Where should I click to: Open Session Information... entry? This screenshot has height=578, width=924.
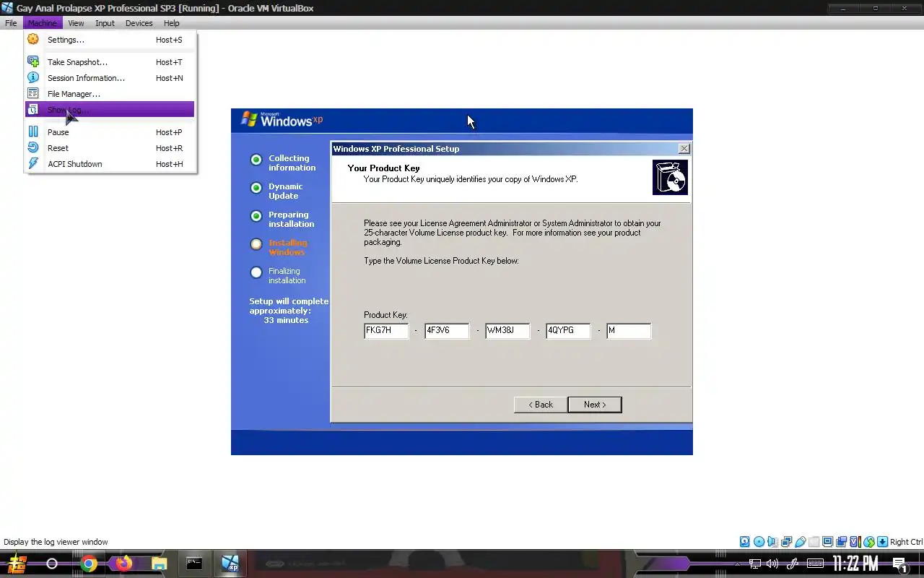pos(110,78)
